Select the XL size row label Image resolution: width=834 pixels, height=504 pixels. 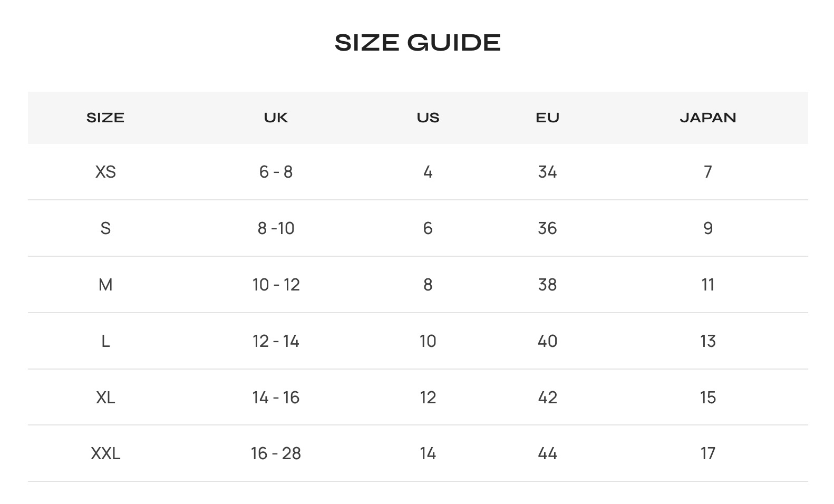point(105,398)
